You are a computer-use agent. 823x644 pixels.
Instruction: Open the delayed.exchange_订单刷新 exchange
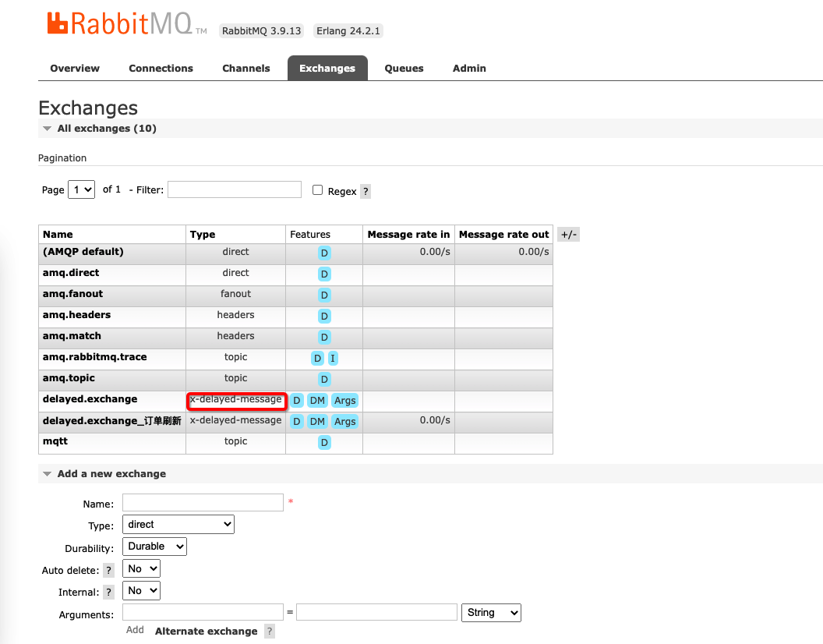(111, 420)
